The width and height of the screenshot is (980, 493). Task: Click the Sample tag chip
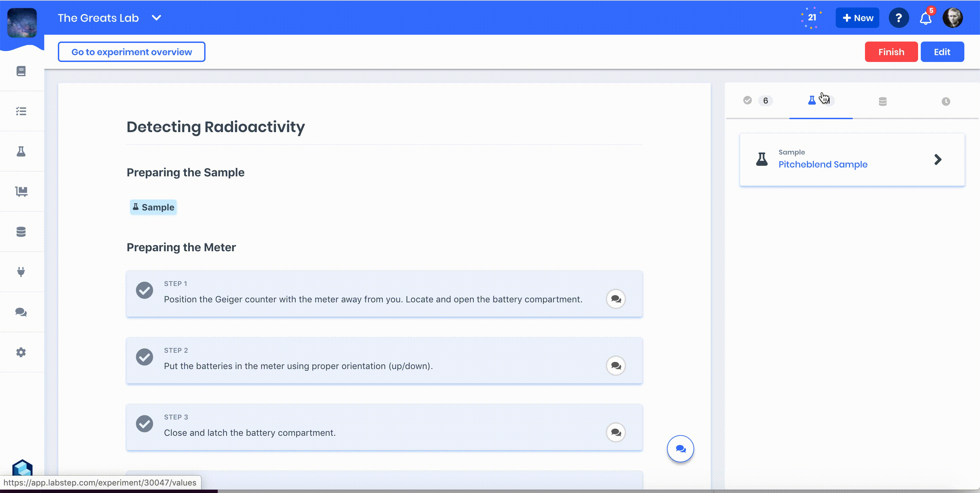[x=153, y=207]
